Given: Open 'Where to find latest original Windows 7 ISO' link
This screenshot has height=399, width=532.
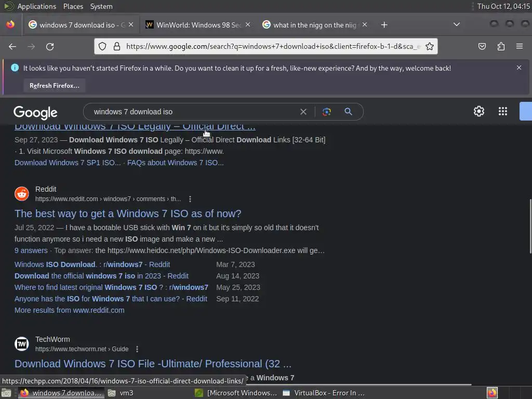Looking at the screenshot, I should tap(111, 287).
